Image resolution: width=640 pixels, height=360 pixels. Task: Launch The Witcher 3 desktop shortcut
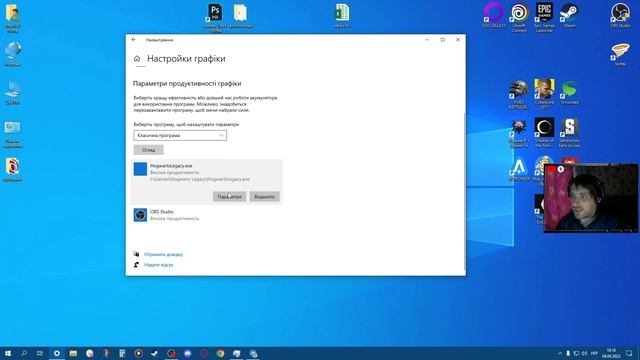[x=519, y=132]
